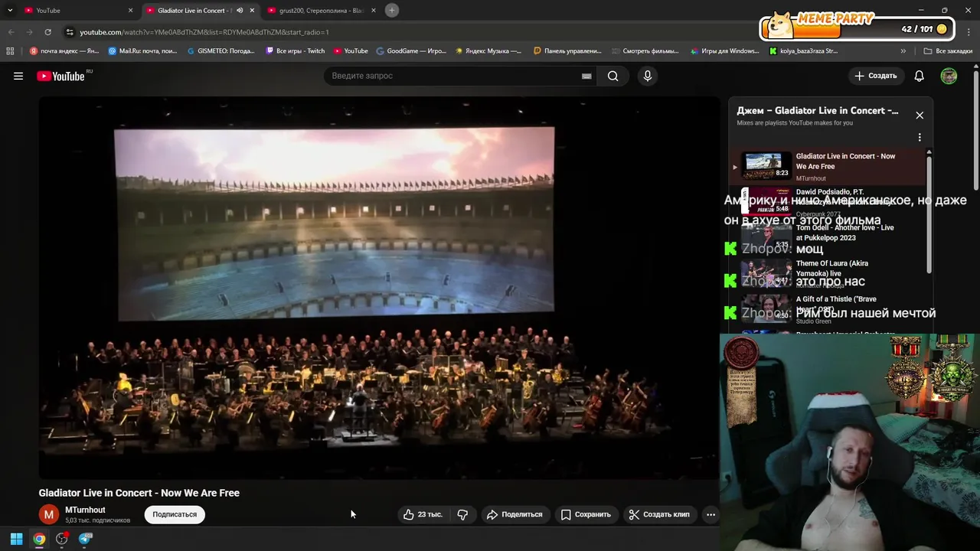
Task: Mute the Gladiator Live in Concert tab
Action: pyautogui.click(x=240, y=11)
